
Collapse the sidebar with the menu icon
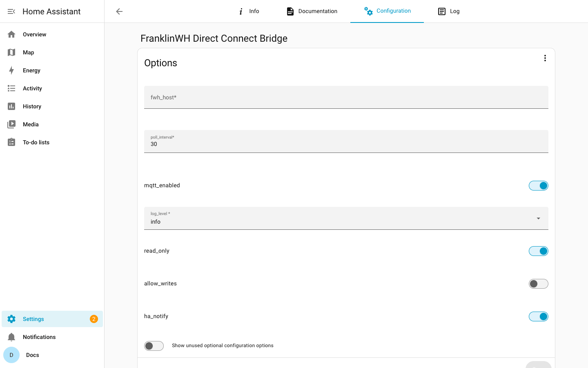[11, 11]
